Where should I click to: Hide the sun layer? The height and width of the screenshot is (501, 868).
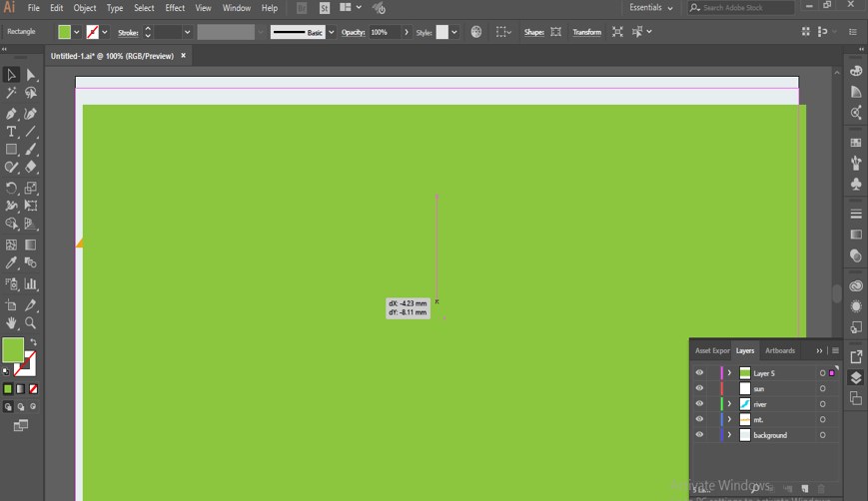click(x=699, y=388)
